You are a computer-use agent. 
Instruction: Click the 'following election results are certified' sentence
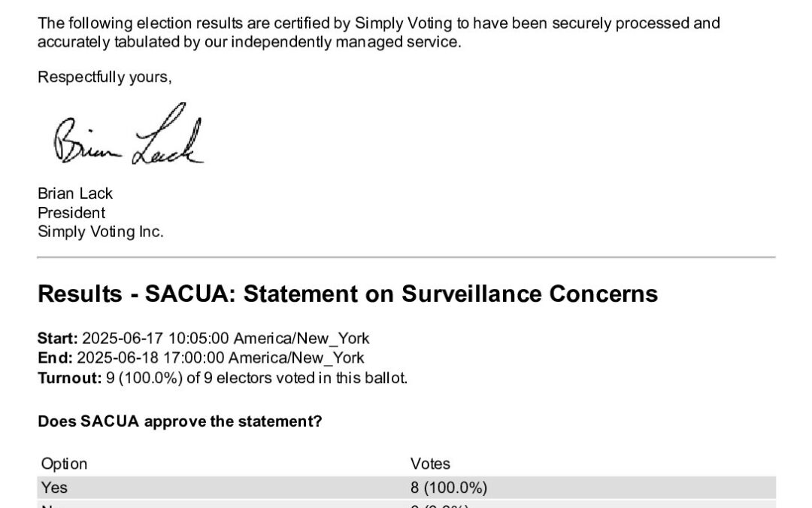click(x=379, y=23)
